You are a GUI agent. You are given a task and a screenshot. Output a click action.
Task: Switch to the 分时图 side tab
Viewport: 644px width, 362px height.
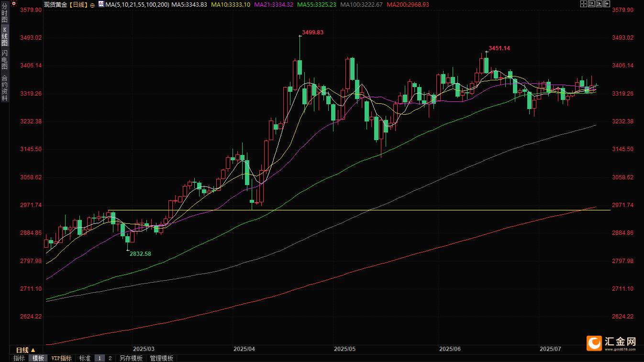coord(4,13)
